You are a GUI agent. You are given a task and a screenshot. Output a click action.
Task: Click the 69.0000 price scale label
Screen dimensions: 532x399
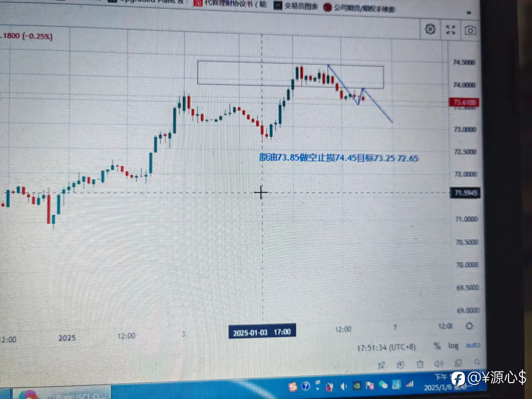pyautogui.click(x=468, y=310)
